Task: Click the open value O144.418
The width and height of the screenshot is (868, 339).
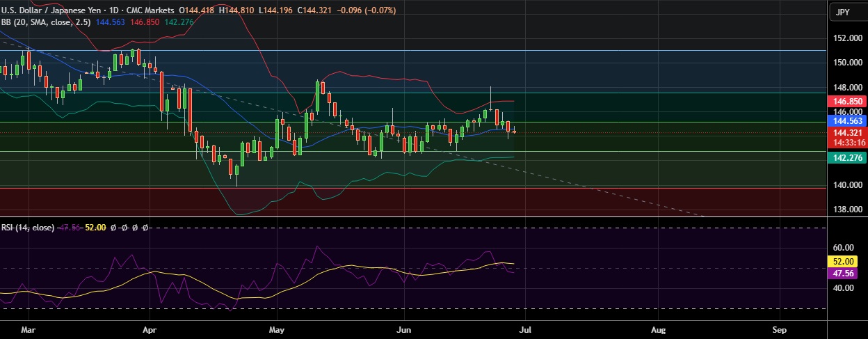Action: (195, 10)
